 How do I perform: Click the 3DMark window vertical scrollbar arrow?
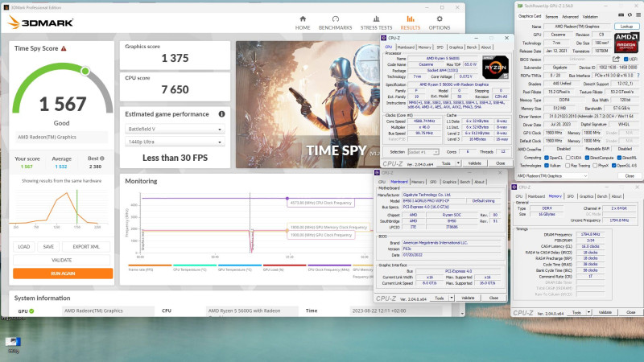462,313
